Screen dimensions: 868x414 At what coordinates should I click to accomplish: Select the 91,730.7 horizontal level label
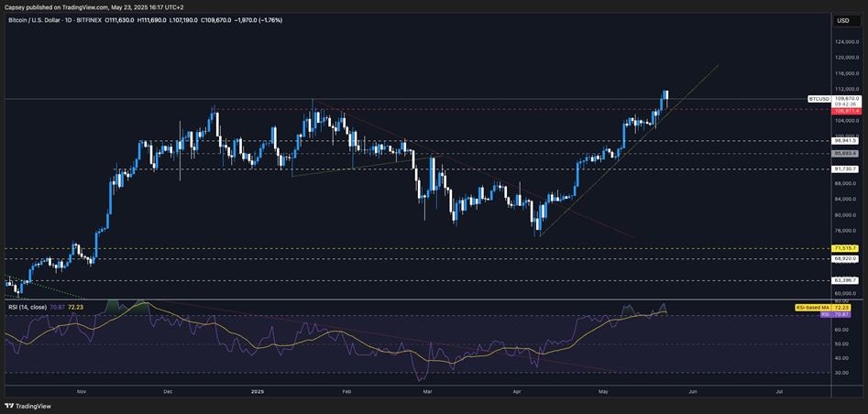[x=844, y=169]
